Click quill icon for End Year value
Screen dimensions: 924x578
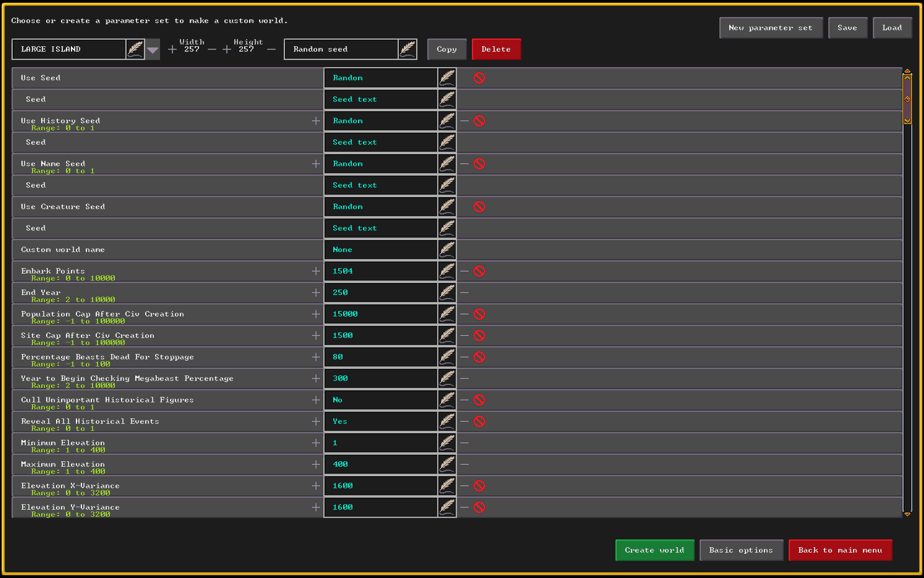click(447, 292)
